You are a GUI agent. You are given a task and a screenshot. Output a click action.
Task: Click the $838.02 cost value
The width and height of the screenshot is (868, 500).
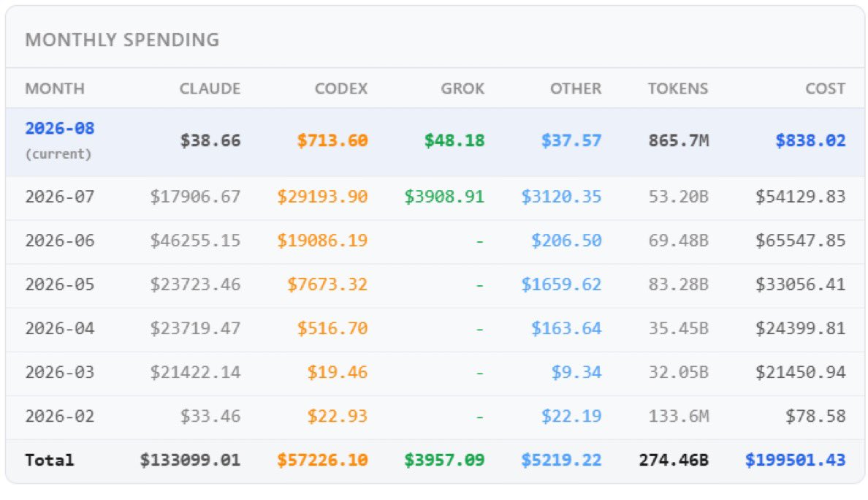click(x=810, y=140)
